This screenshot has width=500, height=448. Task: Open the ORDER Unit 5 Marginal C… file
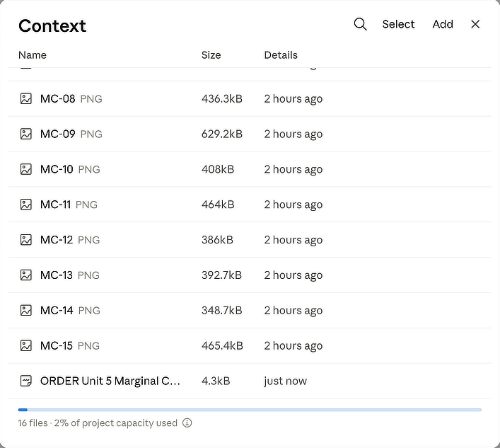(110, 381)
